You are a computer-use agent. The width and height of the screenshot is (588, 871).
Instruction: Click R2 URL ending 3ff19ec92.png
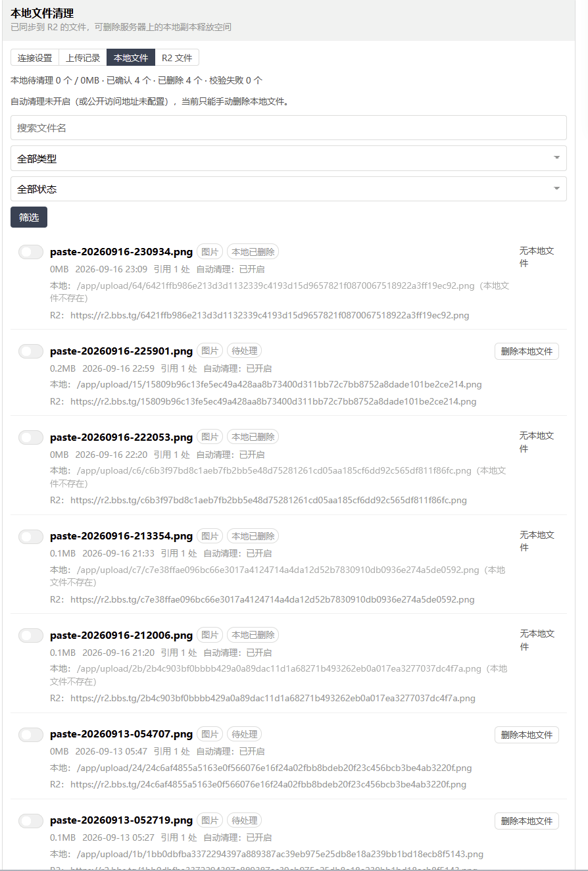tap(270, 316)
